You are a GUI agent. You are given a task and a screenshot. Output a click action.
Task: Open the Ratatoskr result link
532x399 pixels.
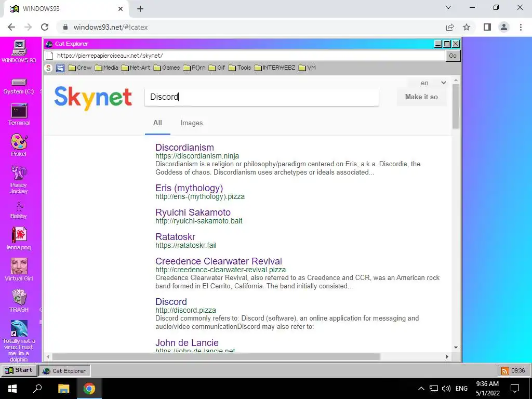point(175,237)
